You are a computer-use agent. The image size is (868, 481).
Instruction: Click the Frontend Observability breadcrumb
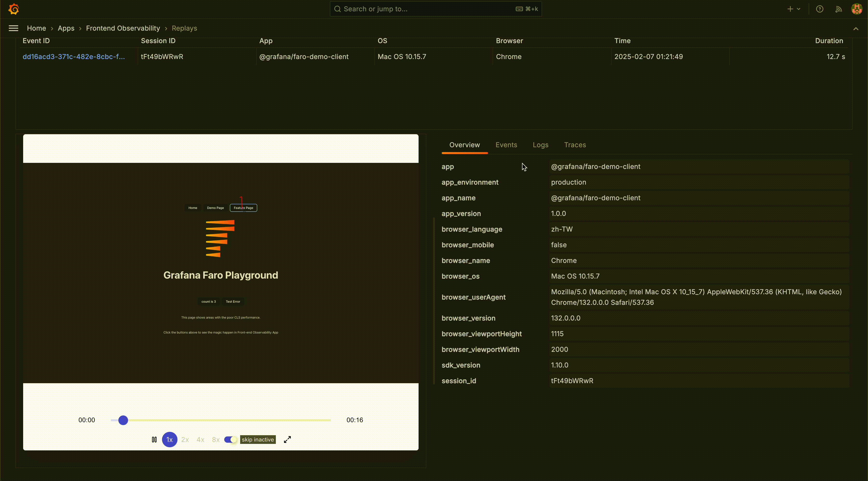pyautogui.click(x=123, y=28)
